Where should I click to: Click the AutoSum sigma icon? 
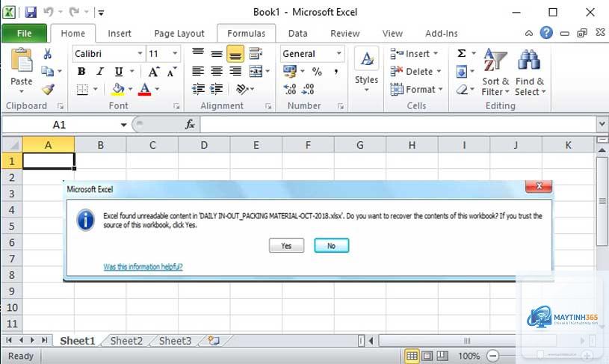point(461,53)
